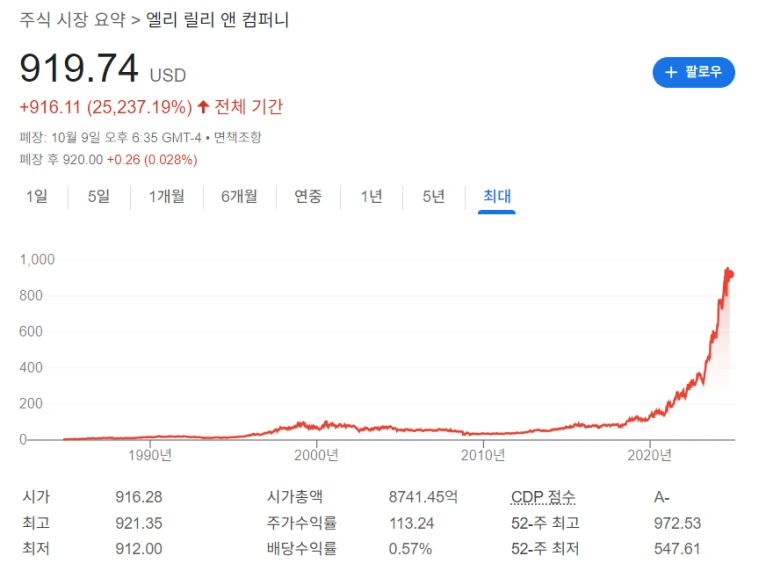Image resolution: width=773 pixels, height=563 pixels.
Task: Open the 면책조항 disclaimer link
Action: pyautogui.click(x=238, y=137)
